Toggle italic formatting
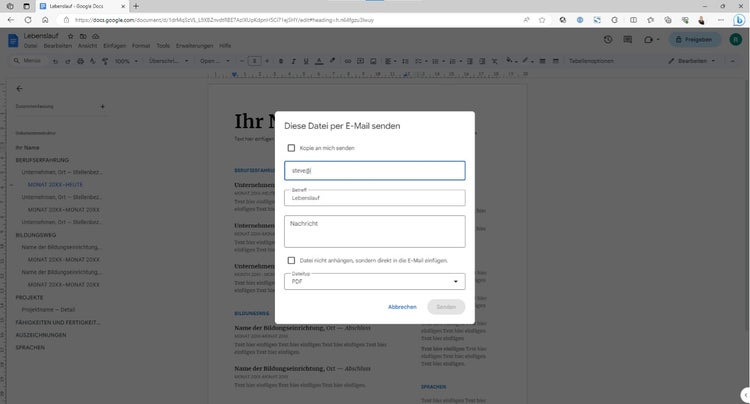The image size is (750, 404). (x=293, y=61)
